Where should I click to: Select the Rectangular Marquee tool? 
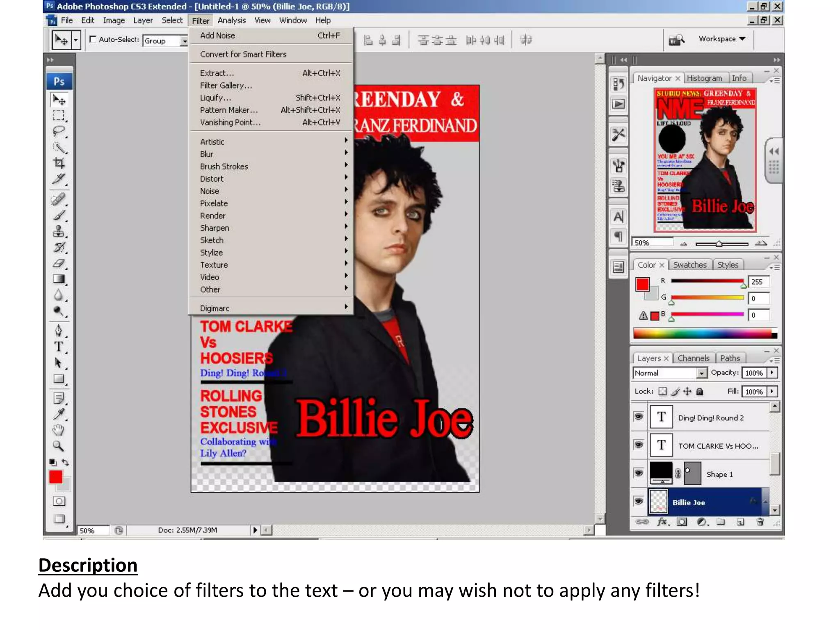pyautogui.click(x=59, y=116)
